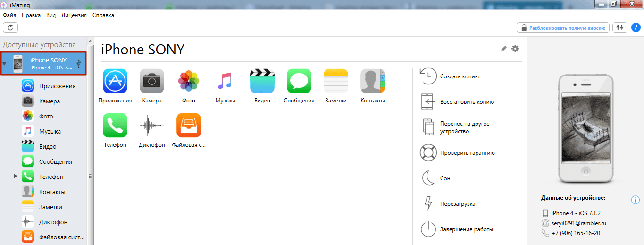The image size is (644, 245).
Task: Expand the Телефон item in sidebar
Action: coord(15,176)
